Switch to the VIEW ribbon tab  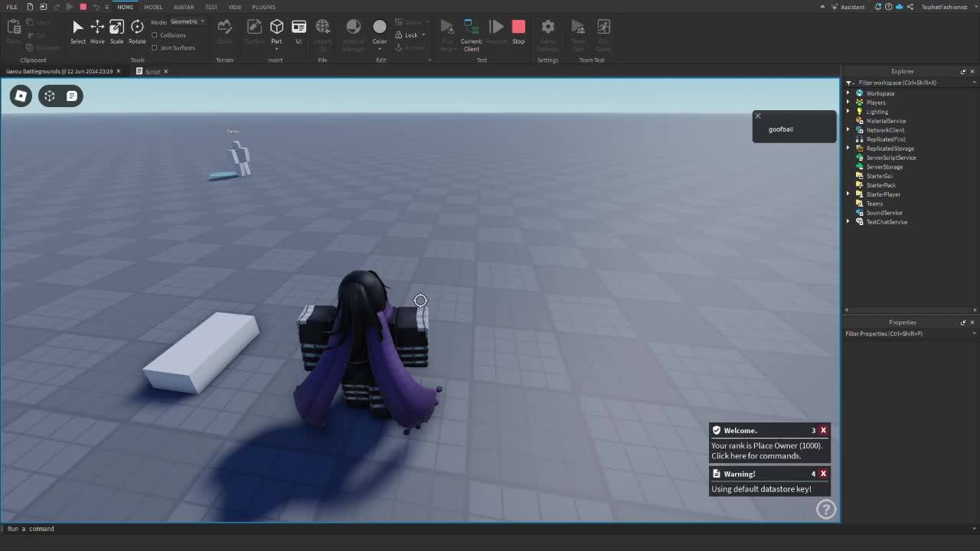pos(234,7)
